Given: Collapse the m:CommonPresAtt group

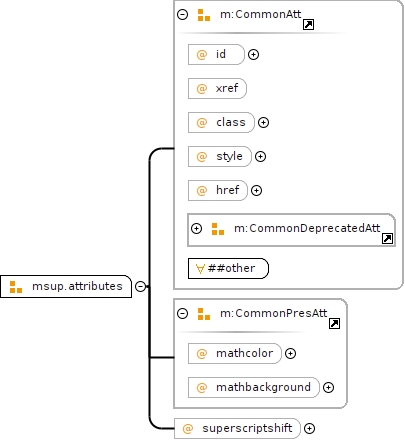Looking at the screenshot, I should coord(183,314).
